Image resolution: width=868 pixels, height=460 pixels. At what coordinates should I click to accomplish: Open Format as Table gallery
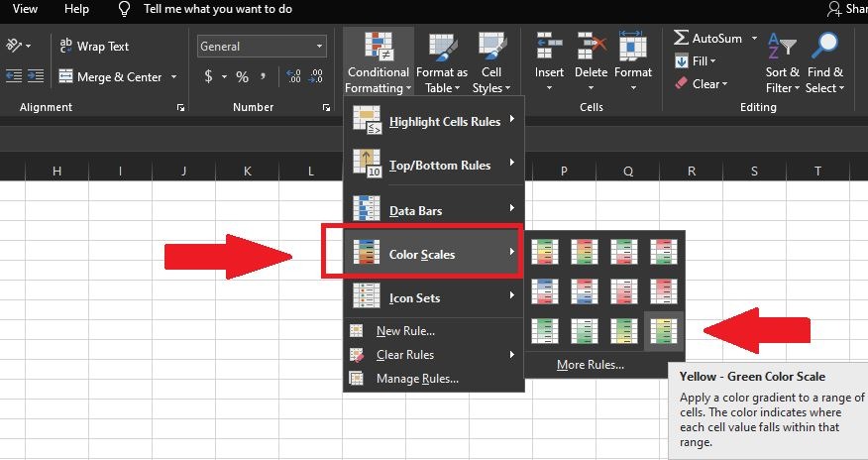pos(441,47)
